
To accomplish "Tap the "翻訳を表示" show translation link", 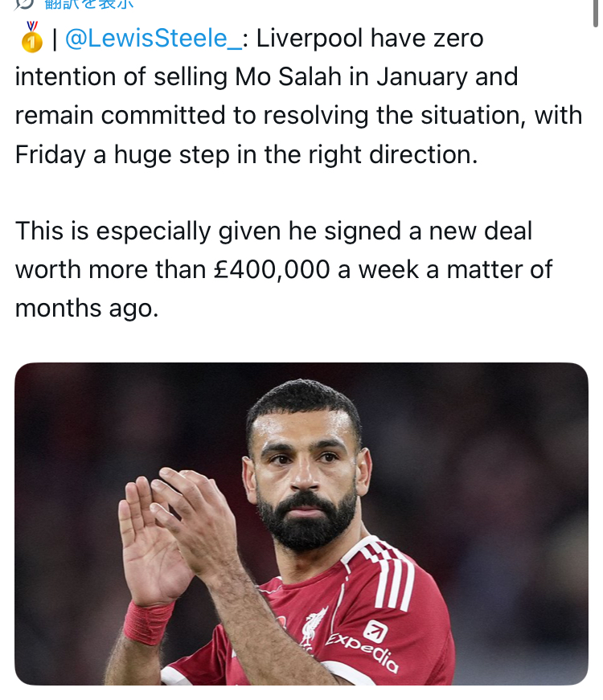I will [88, 4].
